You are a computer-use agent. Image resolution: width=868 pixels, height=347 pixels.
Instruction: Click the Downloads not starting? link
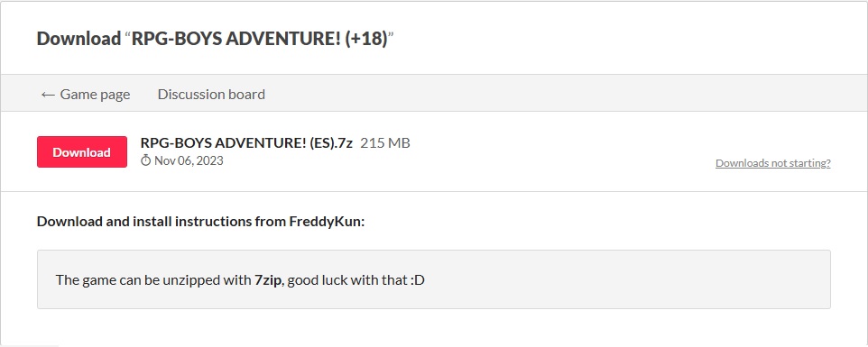pos(772,163)
